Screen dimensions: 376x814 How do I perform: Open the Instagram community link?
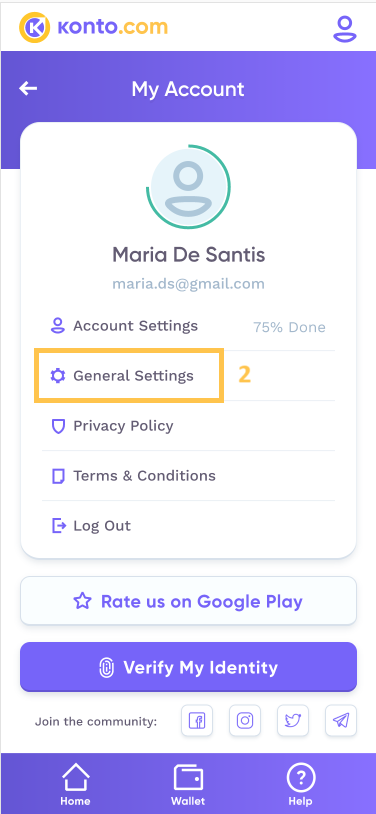(x=245, y=721)
